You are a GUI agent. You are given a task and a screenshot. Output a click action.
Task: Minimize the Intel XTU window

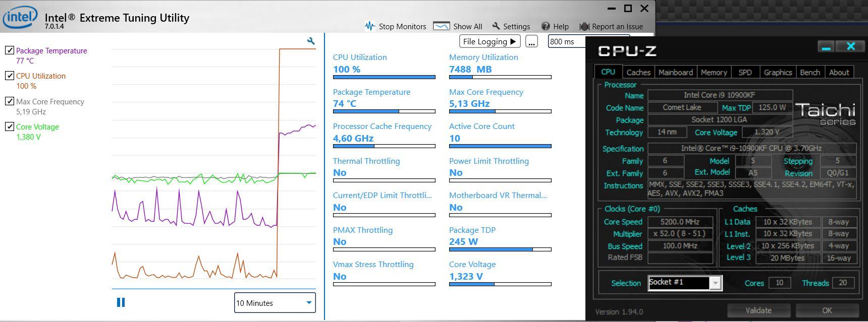coord(612,9)
